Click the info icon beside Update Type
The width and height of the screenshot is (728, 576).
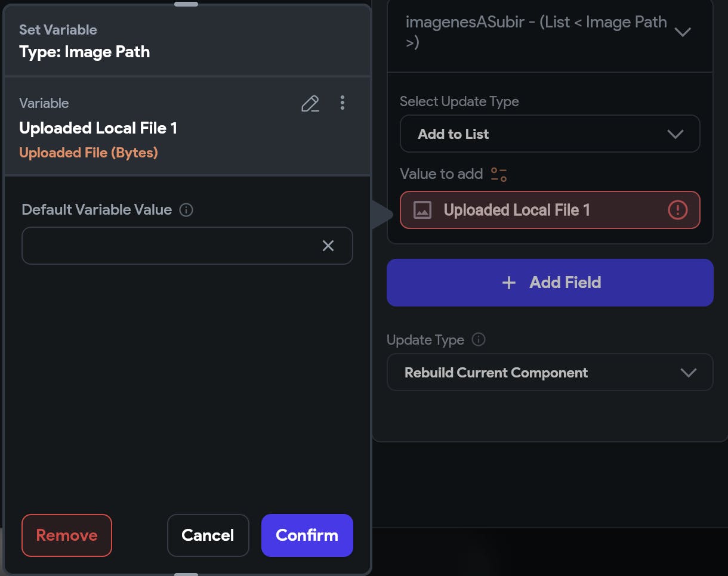pos(479,340)
